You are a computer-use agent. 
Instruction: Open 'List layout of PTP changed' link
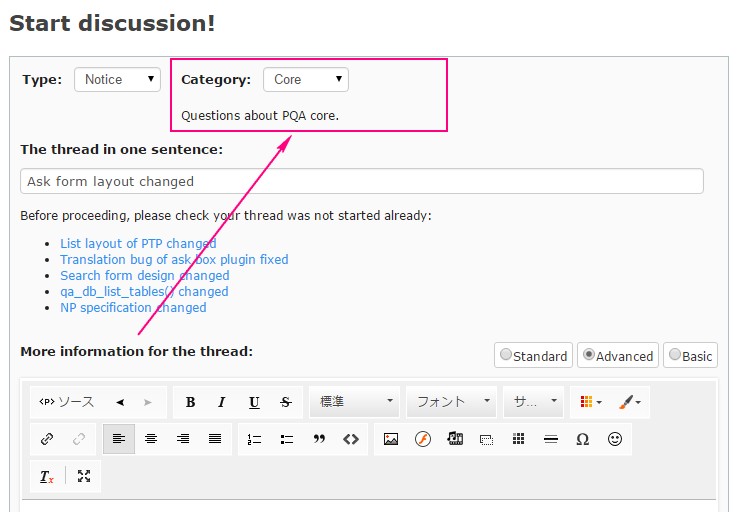(x=138, y=243)
